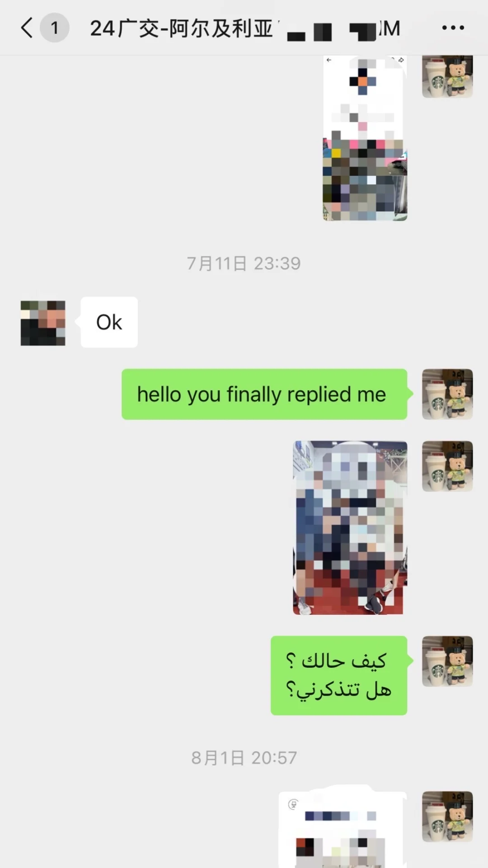This screenshot has width=488, height=868.
Task: Select the hello you finally replied me bubble
Action: (264, 394)
